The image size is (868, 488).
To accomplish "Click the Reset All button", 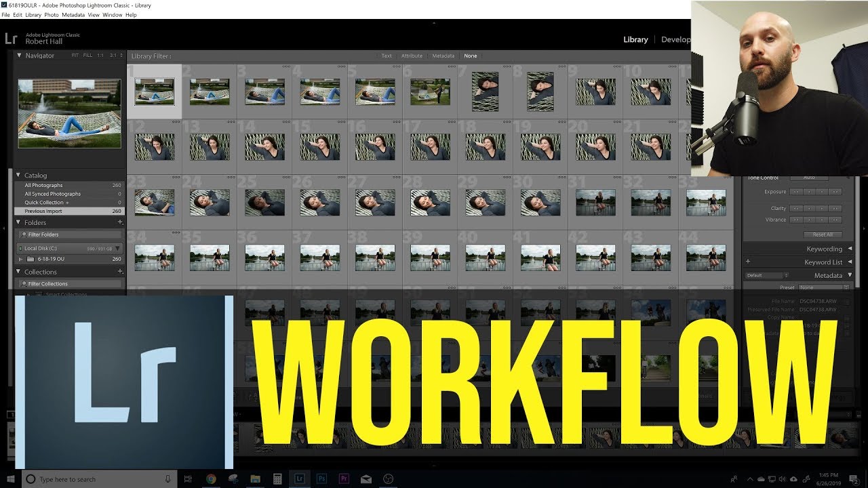I will coord(823,235).
